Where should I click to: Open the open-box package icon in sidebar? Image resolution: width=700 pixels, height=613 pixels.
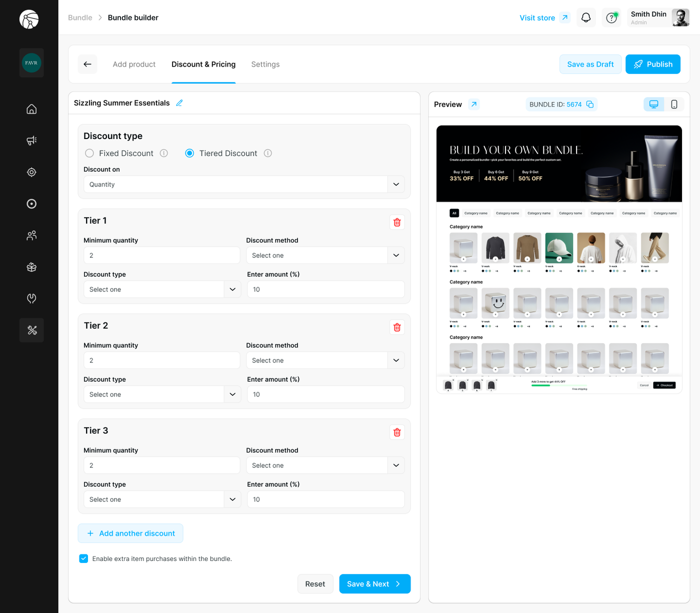(x=31, y=267)
